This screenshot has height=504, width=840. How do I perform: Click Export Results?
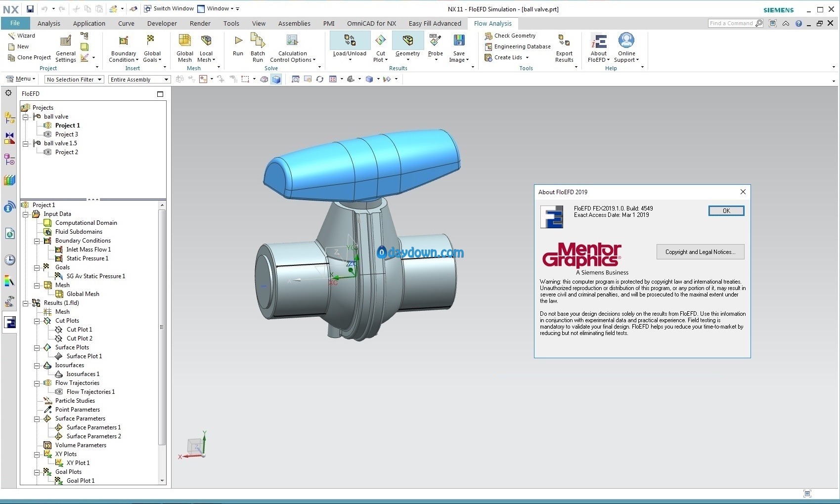tap(564, 48)
